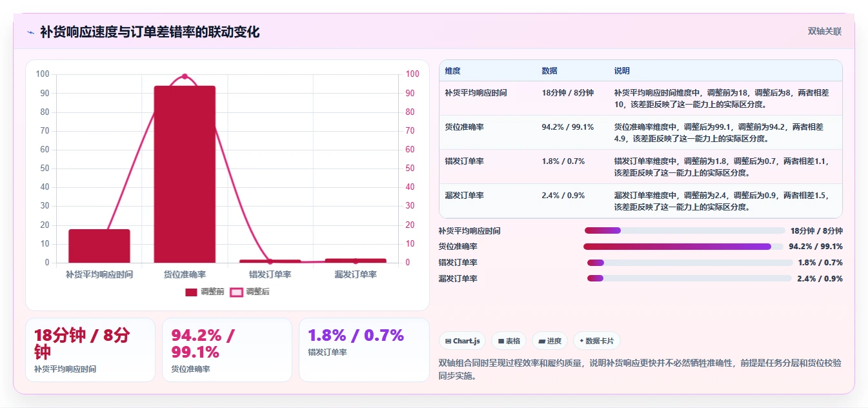Select the 说明 column header
This screenshot has height=408, width=868.
pyautogui.click(x=622, y=71)
